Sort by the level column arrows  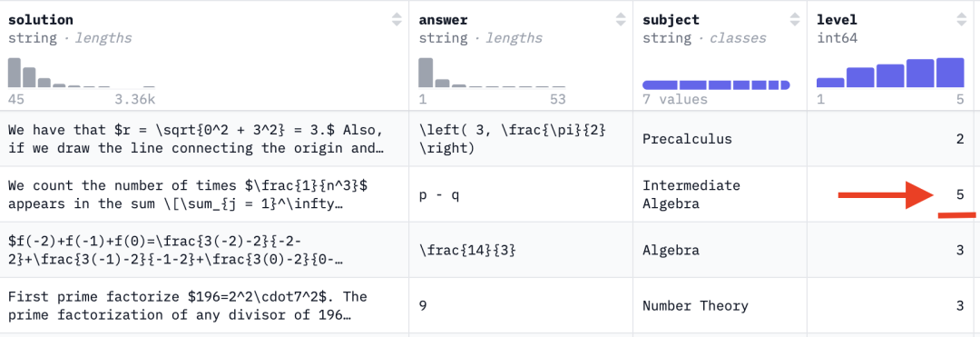pos(961,19)
